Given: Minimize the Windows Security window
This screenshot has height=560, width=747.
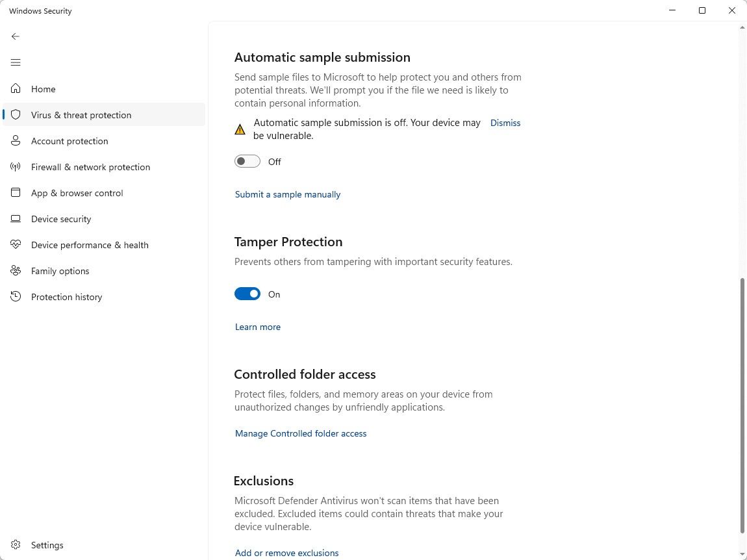Looking at the screenshot, I should pyautogui.click(x=672, y=10).
